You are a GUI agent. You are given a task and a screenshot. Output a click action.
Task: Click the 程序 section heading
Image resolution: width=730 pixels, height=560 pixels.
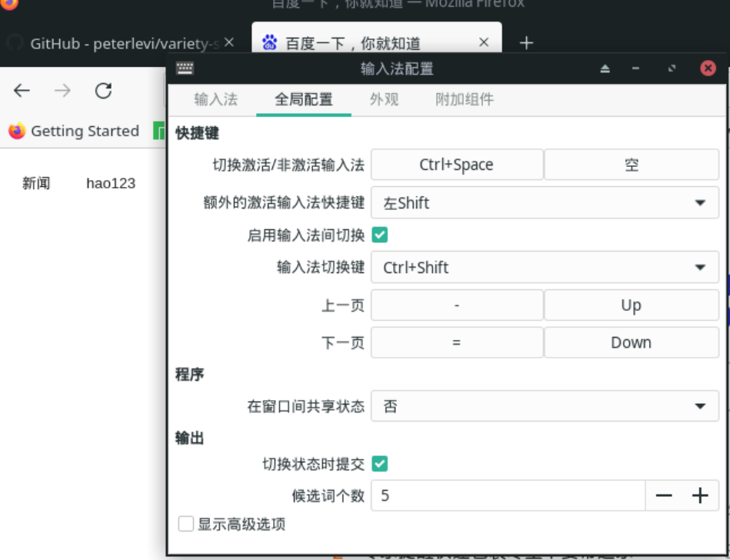pyautogui.click(x=189, y=375)
